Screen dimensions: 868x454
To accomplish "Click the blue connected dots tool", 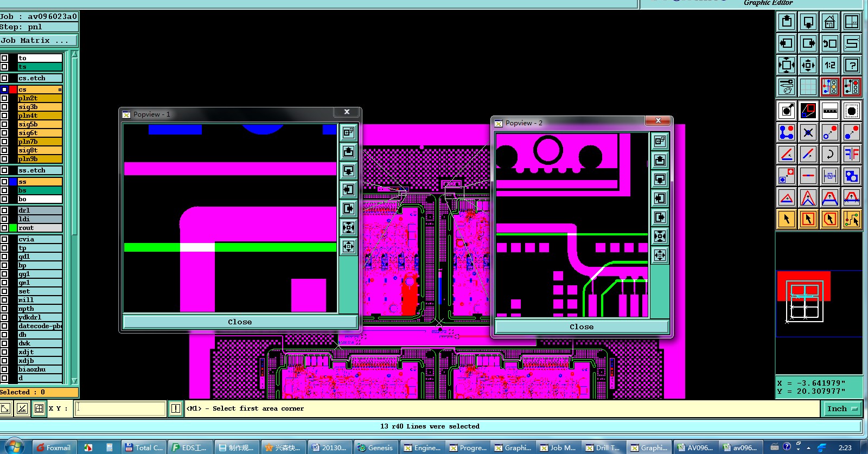I will (x=787, y=132).
